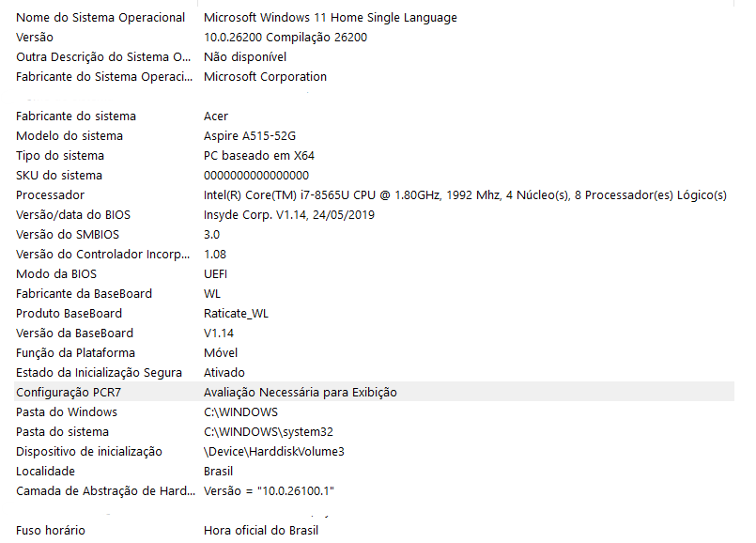Click the 'Raticate_WL' value
The height and width of the screenshot is (543, 756).
click(x=237, y=314)
